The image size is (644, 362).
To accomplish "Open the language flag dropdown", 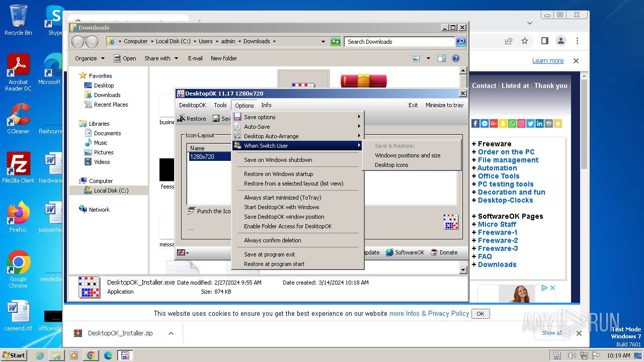I will (x=183, y=252).
